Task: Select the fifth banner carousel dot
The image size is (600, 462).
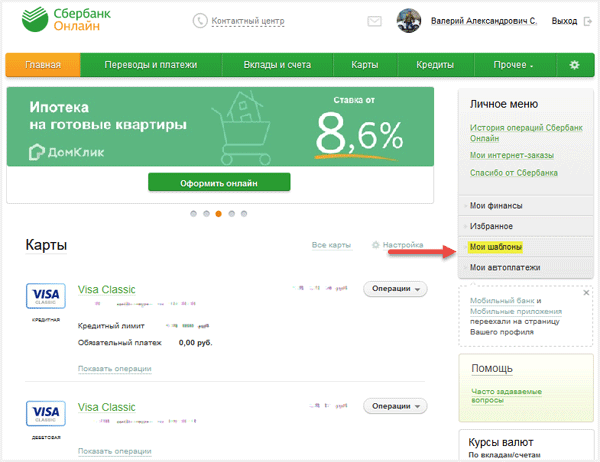Action: 244,214
